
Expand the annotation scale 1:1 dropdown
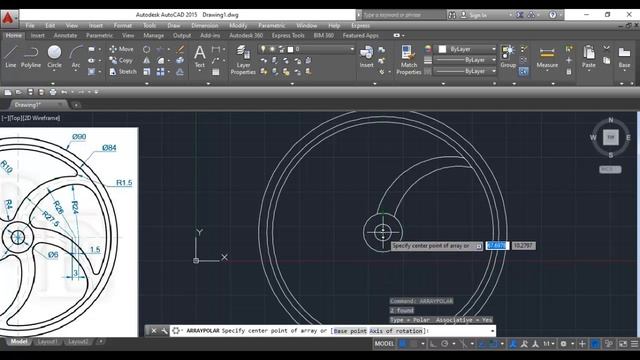[x=549, y=344]
